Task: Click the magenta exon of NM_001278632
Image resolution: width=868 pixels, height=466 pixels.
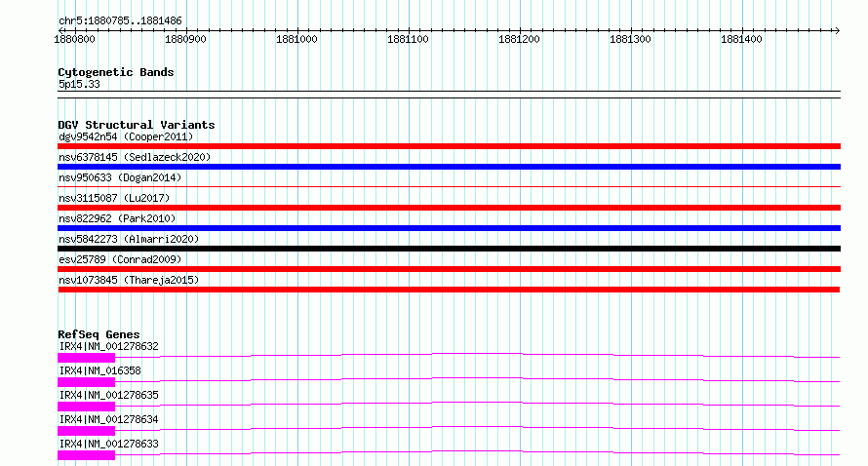Action: 87,358
